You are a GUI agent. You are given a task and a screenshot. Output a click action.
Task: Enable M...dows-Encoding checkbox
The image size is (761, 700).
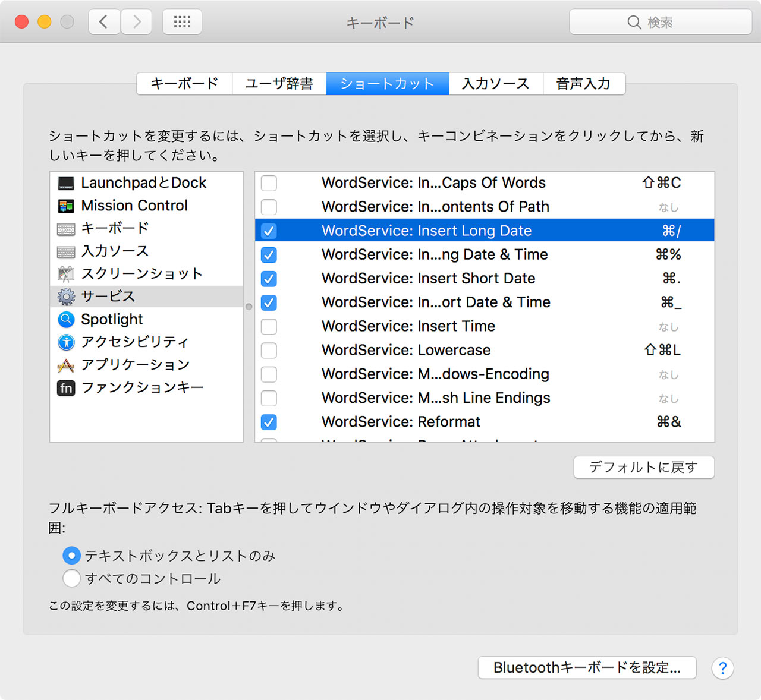pos(269,374)
